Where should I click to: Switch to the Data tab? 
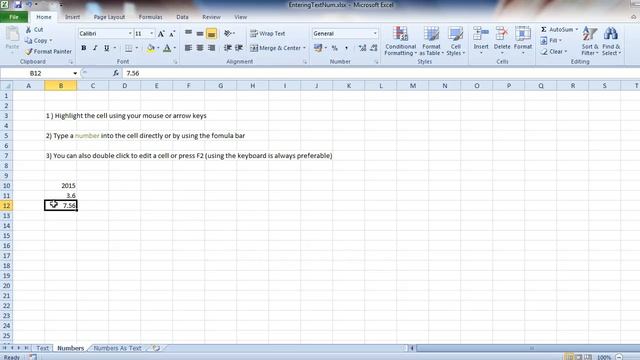pos(182,17)
